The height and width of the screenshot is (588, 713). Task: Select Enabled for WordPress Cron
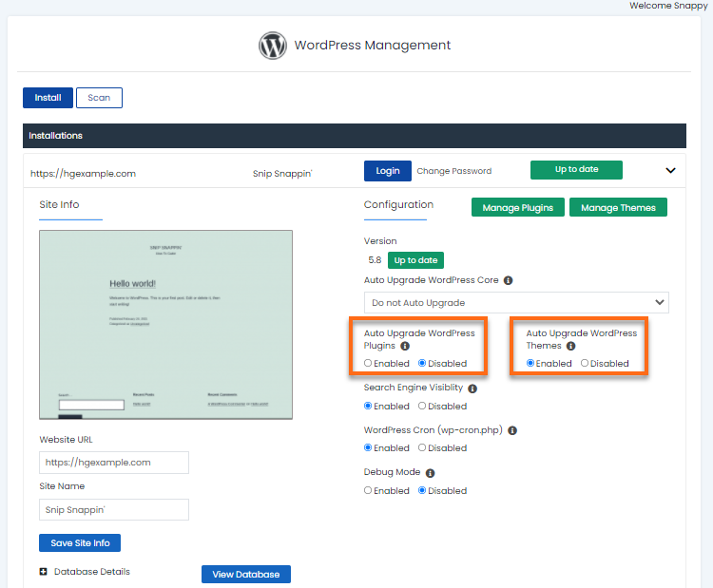tap(368, 447)
